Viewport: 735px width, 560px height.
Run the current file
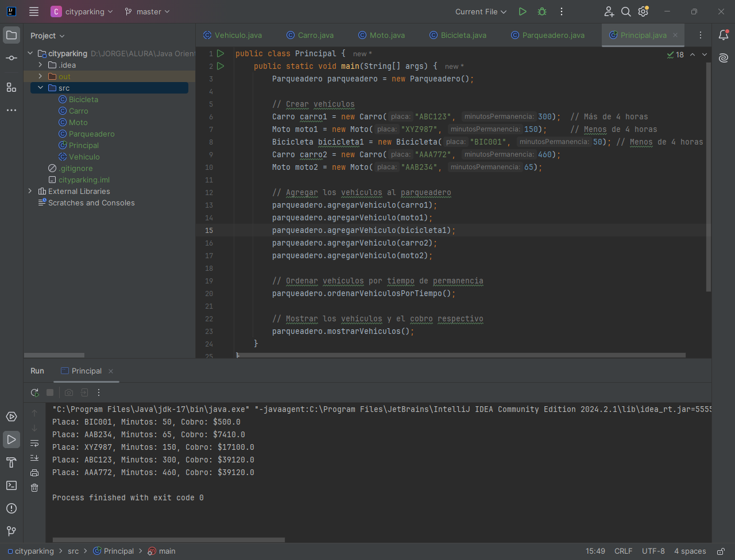(523, 11)
